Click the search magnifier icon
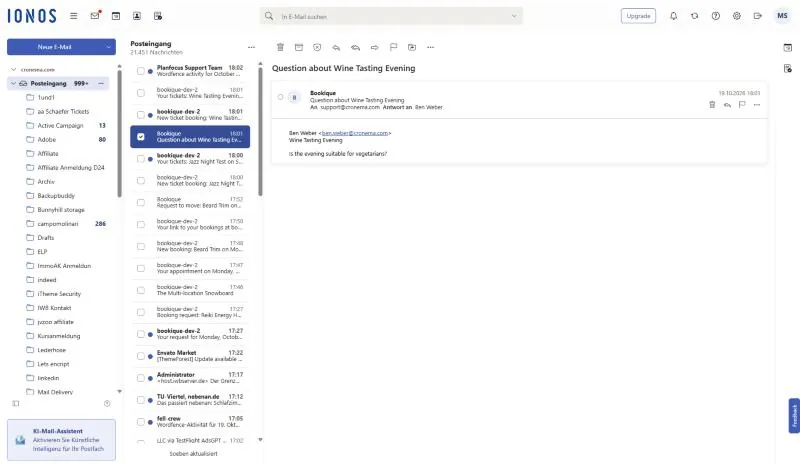The width and height of the screenshot is (800, 464). (x=269, y=16)
